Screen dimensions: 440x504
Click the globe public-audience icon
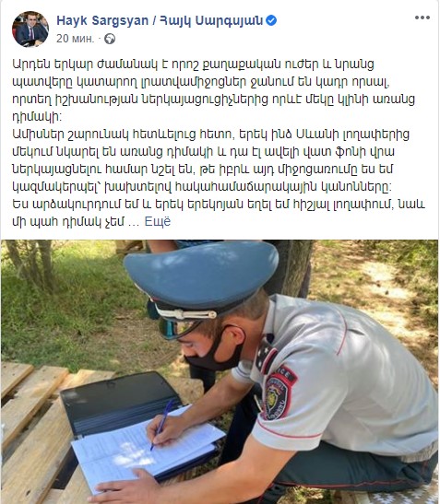click(110, 39)
